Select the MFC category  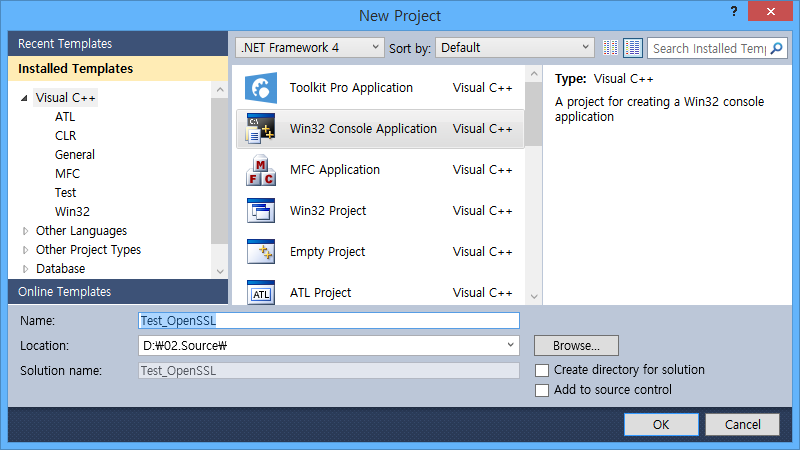pyautogui.click(x=67, y=173)
